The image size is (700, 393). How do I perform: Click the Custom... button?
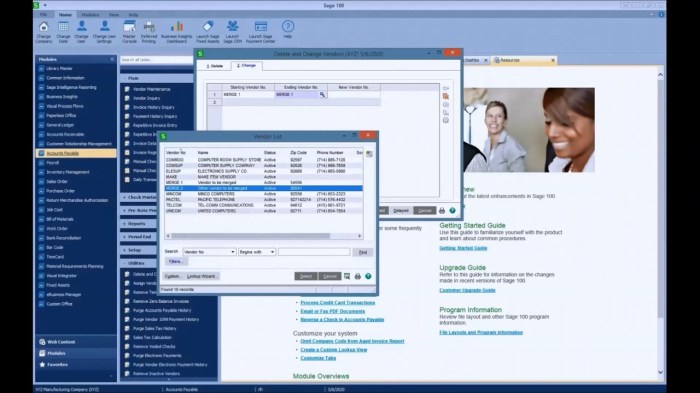pyautogui.click(x=172, y=276)
